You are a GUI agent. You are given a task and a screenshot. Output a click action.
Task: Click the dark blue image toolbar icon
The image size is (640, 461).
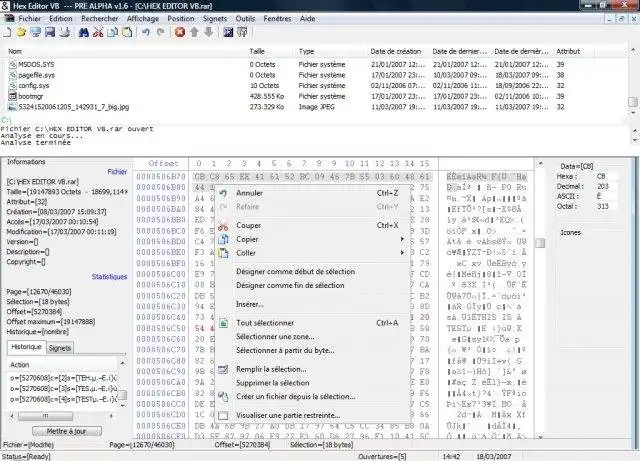point(228,32)
